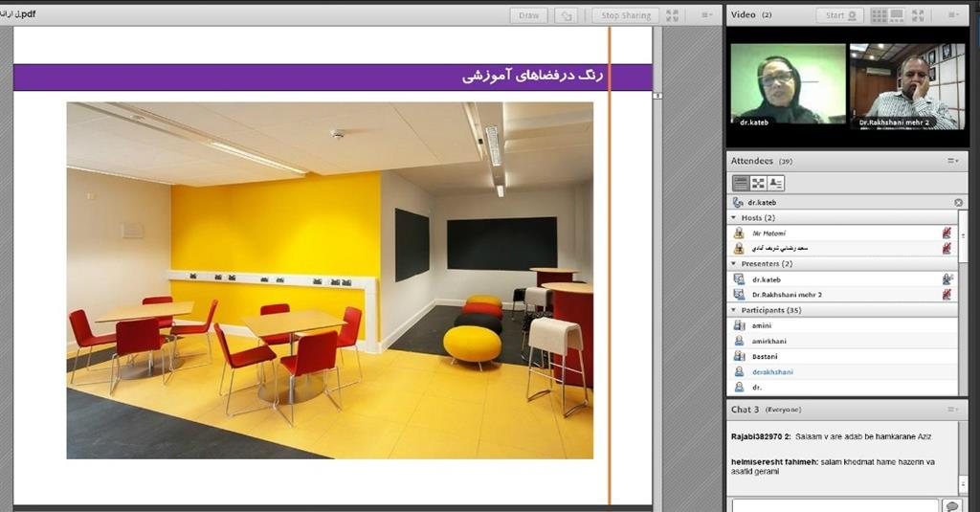Click helmiseresht fahimeh chat message
This screenshot has width=980, height=512.
(x=834, y=466)
